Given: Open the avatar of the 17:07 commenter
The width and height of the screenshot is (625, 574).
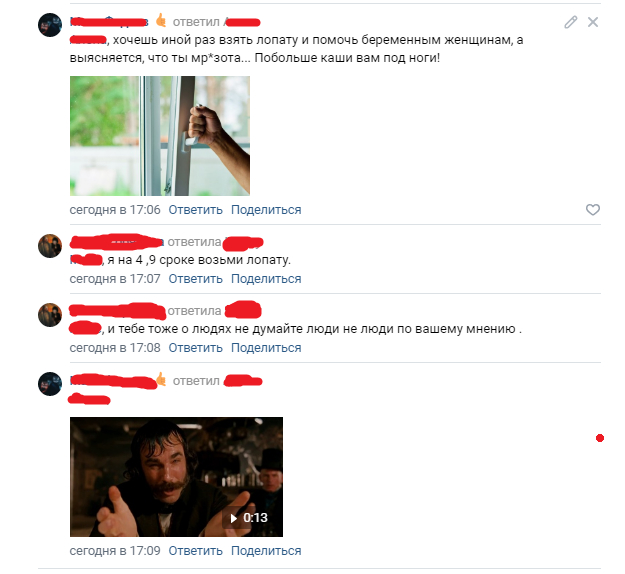Looking at the screenshot, I should pyautogui.click(x=50, y=246).
